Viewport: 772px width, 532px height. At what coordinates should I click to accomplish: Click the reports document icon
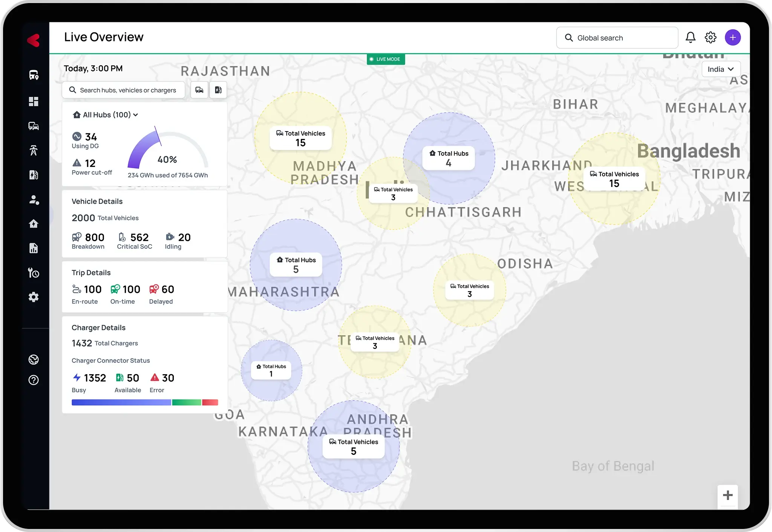34,248
